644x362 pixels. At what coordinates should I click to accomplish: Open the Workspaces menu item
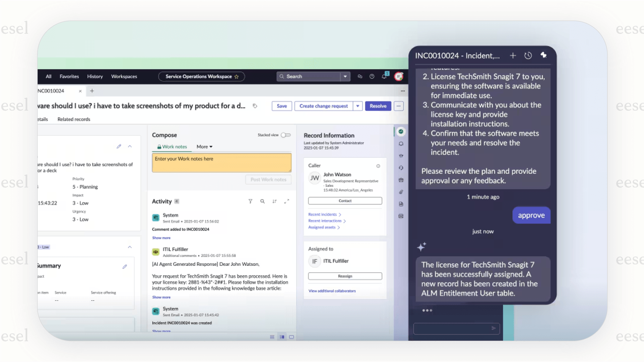point(124,76)
